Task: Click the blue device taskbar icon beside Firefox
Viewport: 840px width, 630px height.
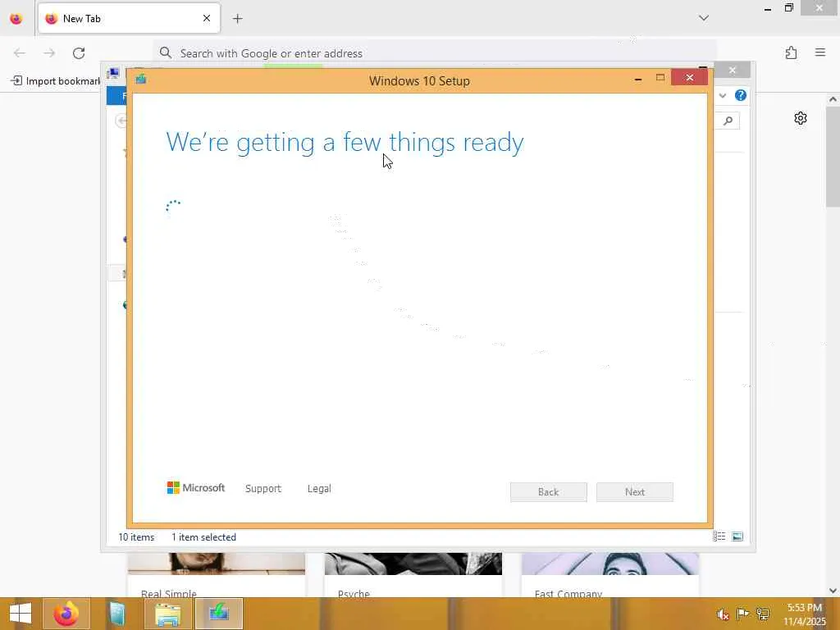Action: (116, 614)
